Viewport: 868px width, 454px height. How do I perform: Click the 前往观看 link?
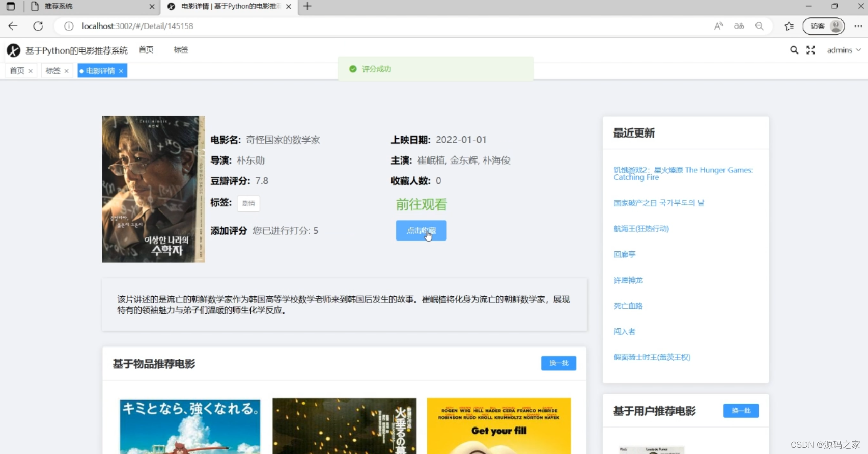[422, 204]
